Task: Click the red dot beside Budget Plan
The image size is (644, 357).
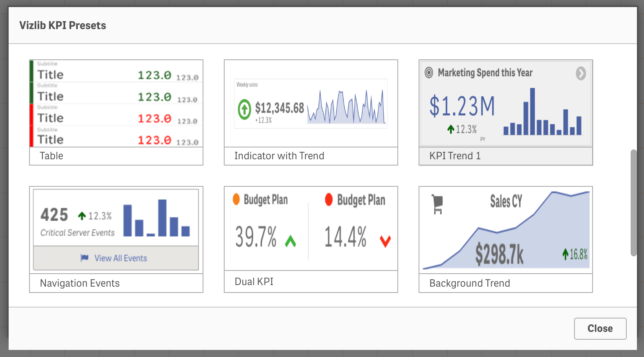Action: click(x=329, y=199)
